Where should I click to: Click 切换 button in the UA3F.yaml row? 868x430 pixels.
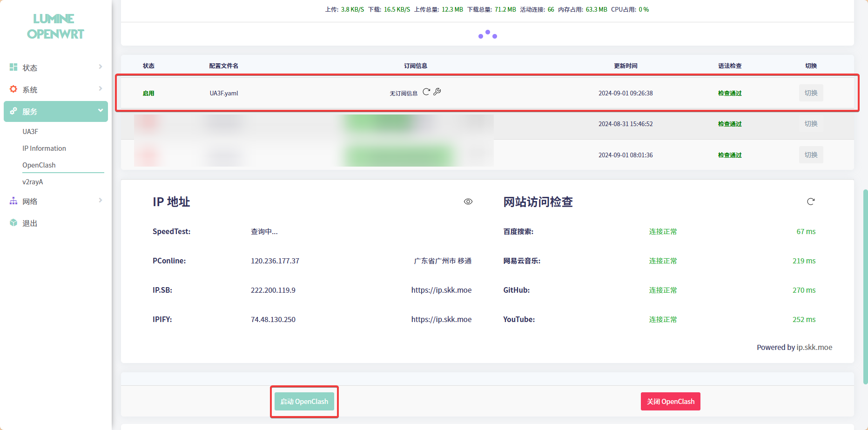tap(811, 93)
